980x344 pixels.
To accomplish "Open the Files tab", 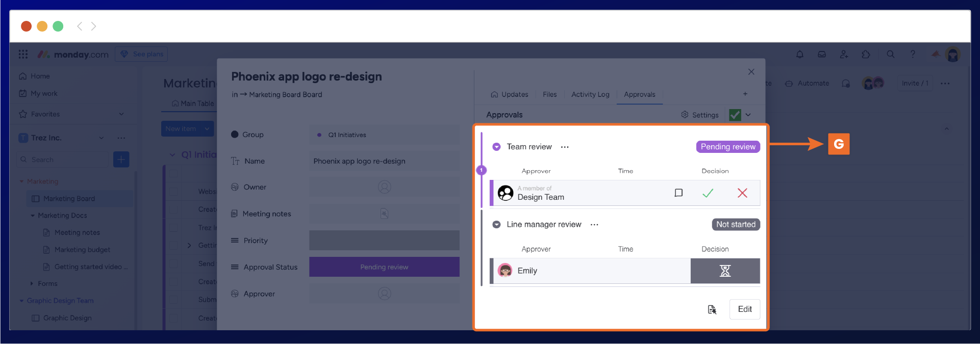I will [549, 94].
